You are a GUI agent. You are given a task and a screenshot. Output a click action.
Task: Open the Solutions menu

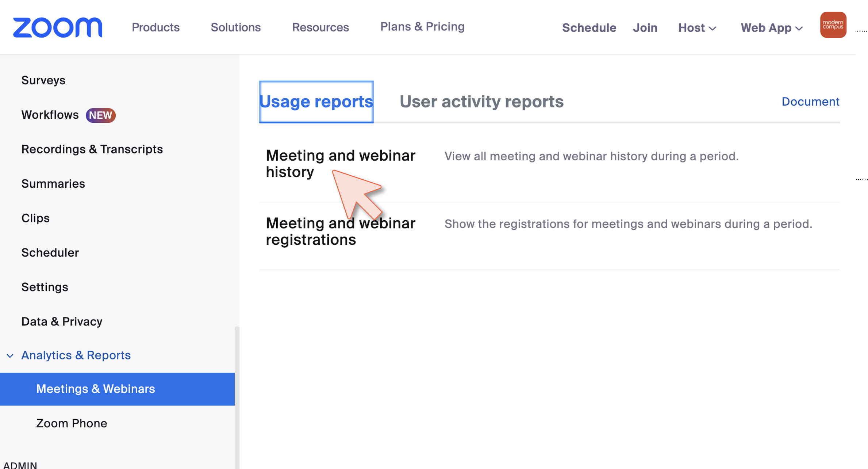pos(235,27)
